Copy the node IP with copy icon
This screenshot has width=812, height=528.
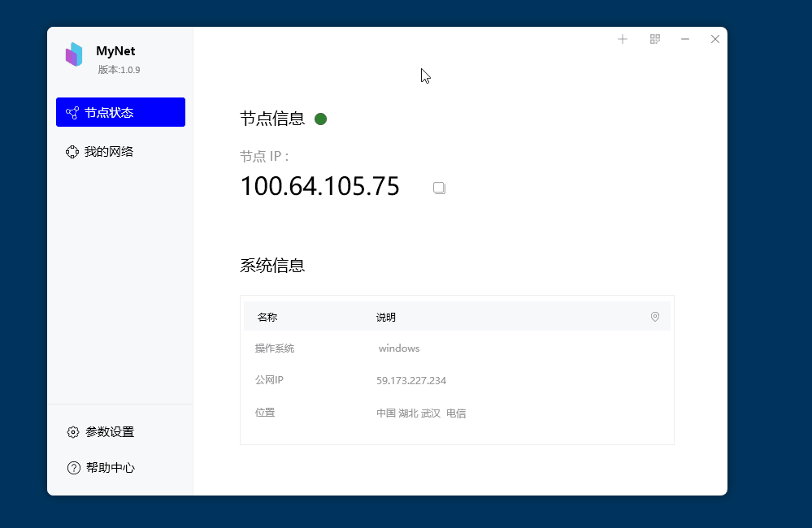pos(439,188)
